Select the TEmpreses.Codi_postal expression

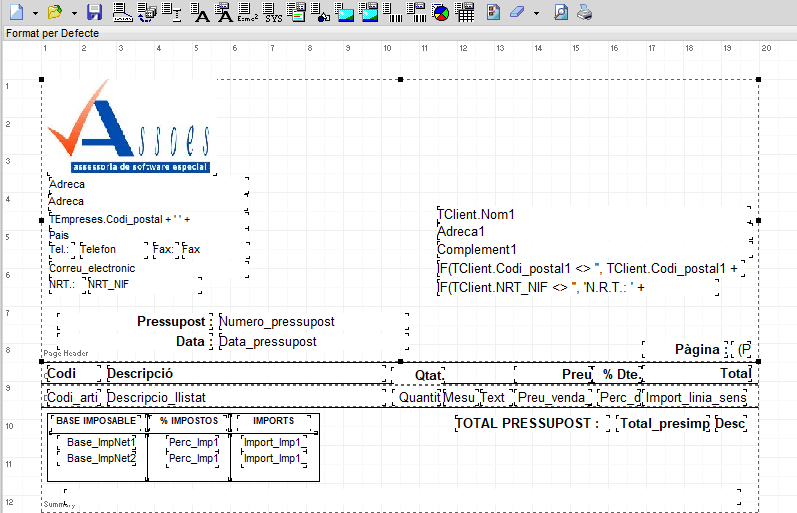click(x=148, y=220)
